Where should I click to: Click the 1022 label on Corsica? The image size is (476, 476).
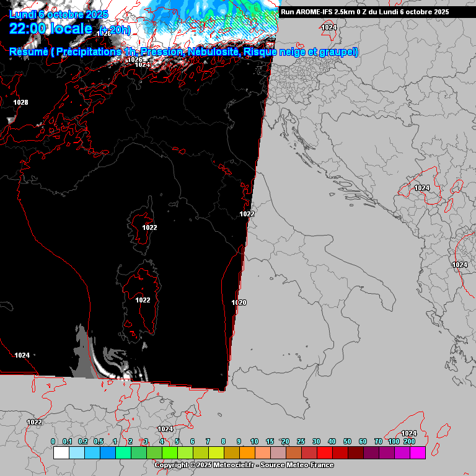pyautogui.click(x=149, y=227)
